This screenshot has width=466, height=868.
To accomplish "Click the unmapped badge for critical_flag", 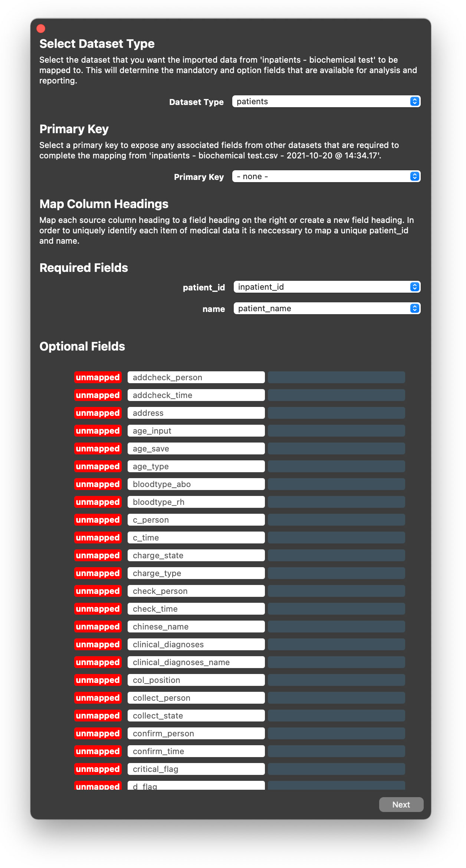I will tap(98, 769).
